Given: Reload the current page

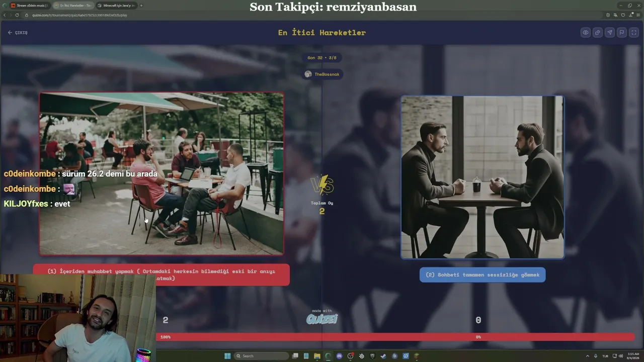Looking at the screenshot, I should (x=17, y=15).
